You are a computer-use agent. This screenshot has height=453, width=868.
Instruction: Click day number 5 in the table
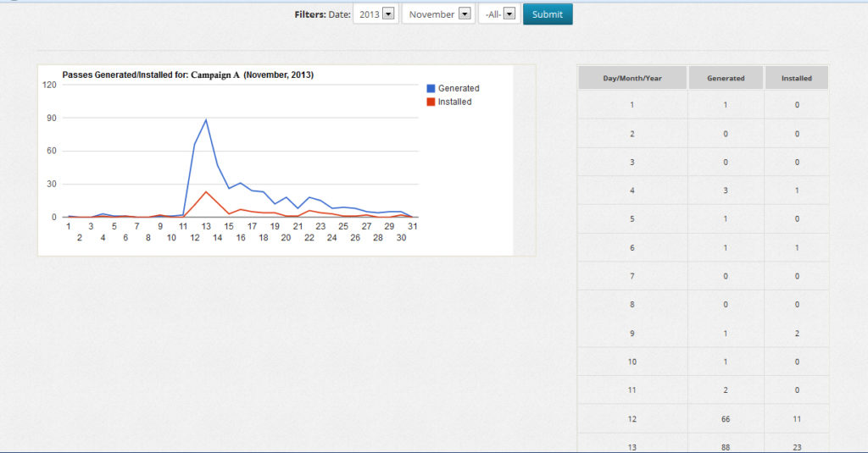tap(632, 219)
